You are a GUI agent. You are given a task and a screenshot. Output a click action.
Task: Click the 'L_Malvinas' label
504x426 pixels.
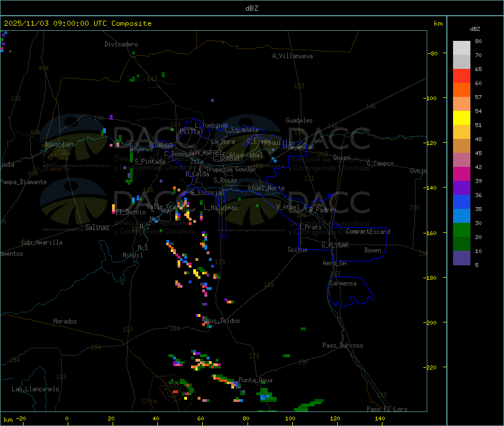[221, 208]
